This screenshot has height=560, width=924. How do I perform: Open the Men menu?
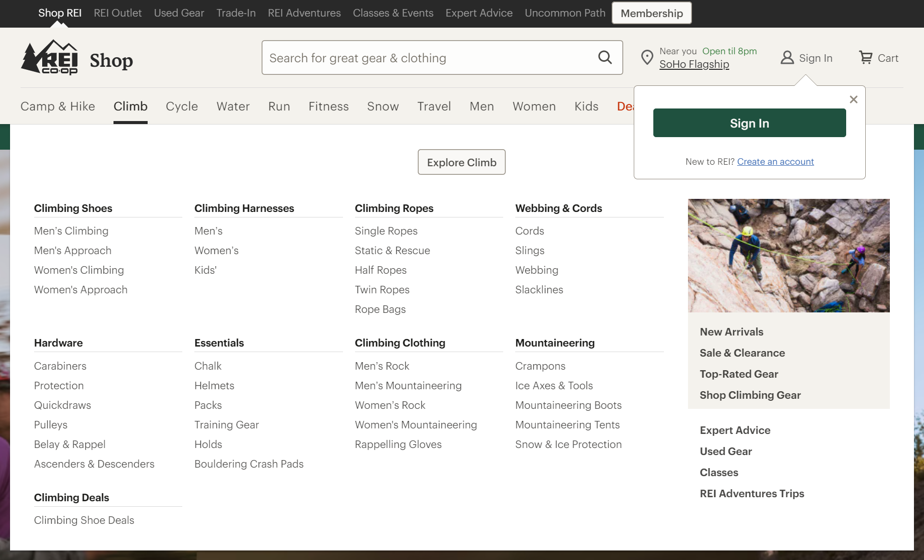tap(482, 106)
